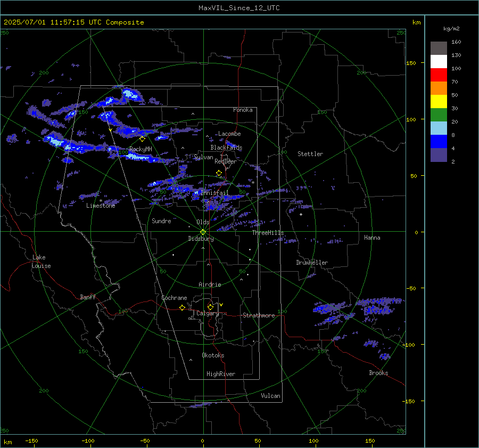479x448 pixels.
Task: Select the gray 130-160 legend swatch
Action: [x=439, y=48]
